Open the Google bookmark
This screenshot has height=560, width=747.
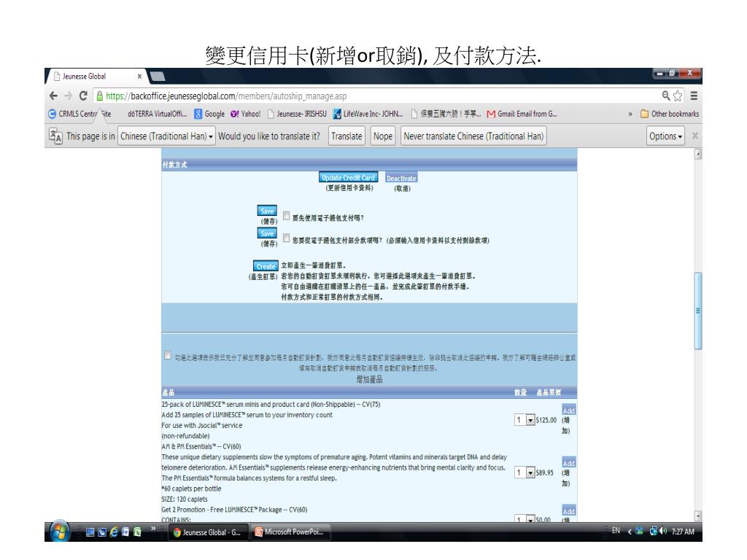[209, 114]
